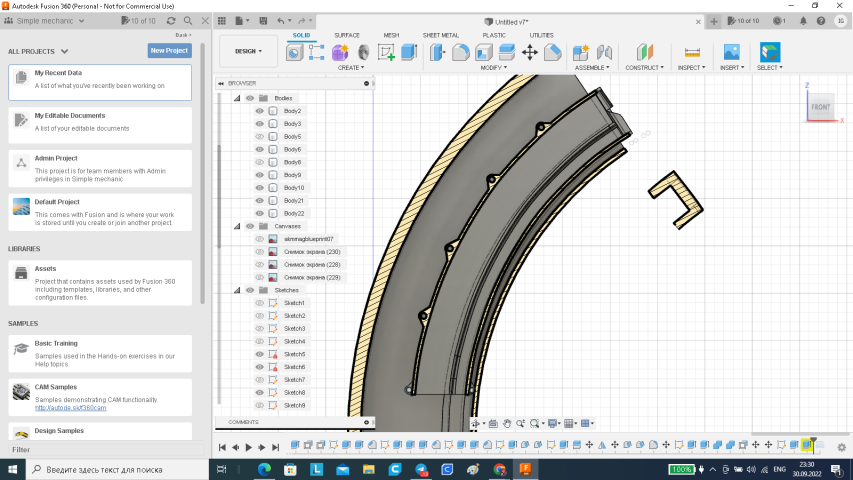
Task: Select the Create Sketch tool
Action: [386, 52]
